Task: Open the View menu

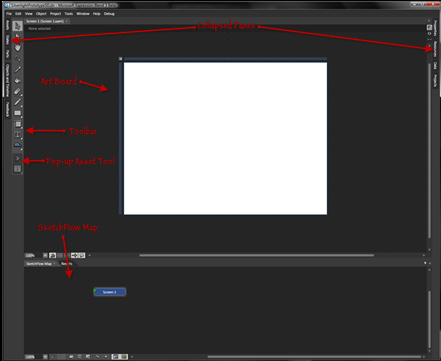Action: click(29, 14)
